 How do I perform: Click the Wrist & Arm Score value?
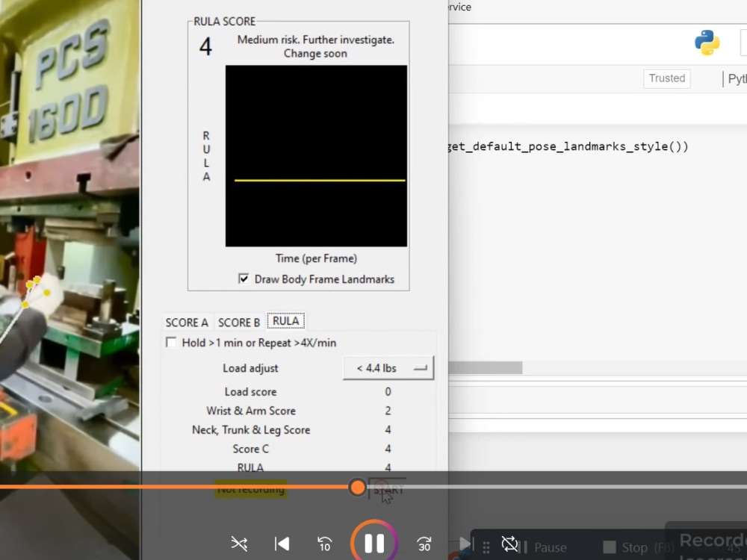(388, 411)
